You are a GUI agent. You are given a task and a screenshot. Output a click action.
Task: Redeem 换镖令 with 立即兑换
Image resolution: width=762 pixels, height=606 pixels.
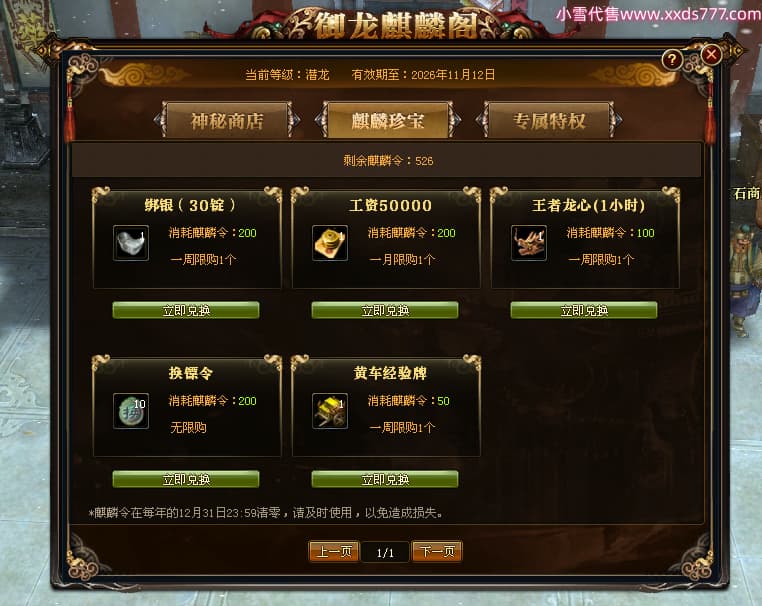click(x=186, y=479)
